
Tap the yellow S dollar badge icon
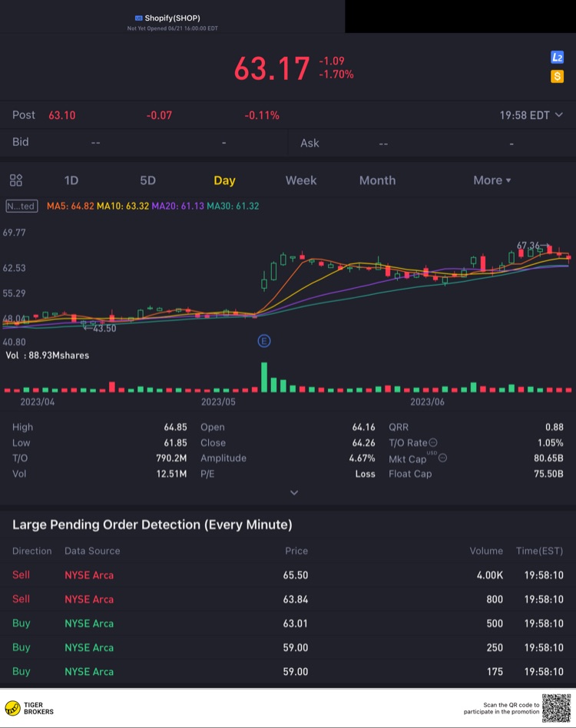point(557,76)
